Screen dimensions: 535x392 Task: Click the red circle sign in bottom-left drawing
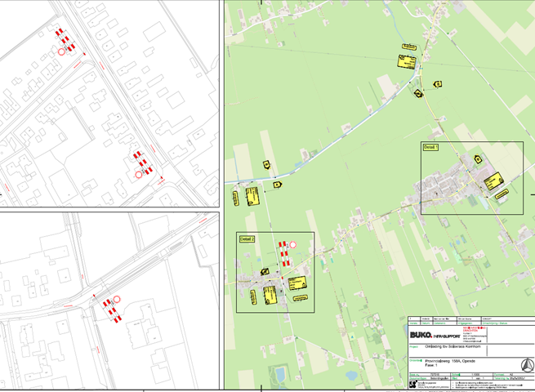pyautogui.click(x=117, y=301)
